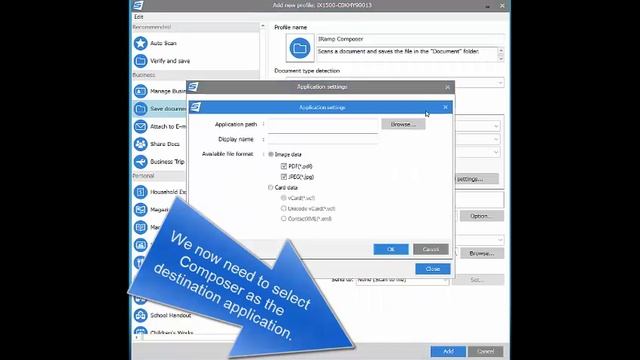Select the Attach to E-mail icon
Image resolution: width=640 pixels, height=360 pixels.
140,127
